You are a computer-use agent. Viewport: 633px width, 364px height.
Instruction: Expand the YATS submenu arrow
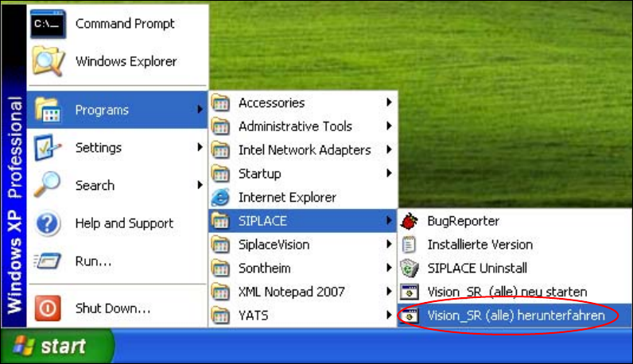coord(389,315)
